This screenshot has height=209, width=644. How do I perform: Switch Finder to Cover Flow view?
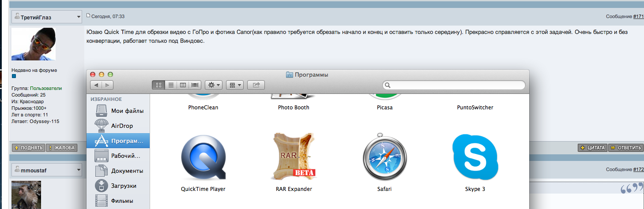pyautogui.click(x=195, y=85)
